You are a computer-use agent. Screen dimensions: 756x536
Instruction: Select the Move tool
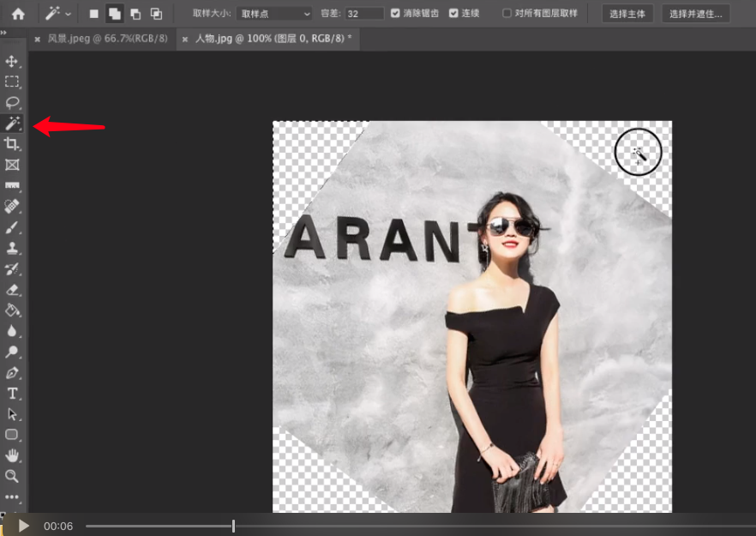pyautogui.click(x=13, y=62)
